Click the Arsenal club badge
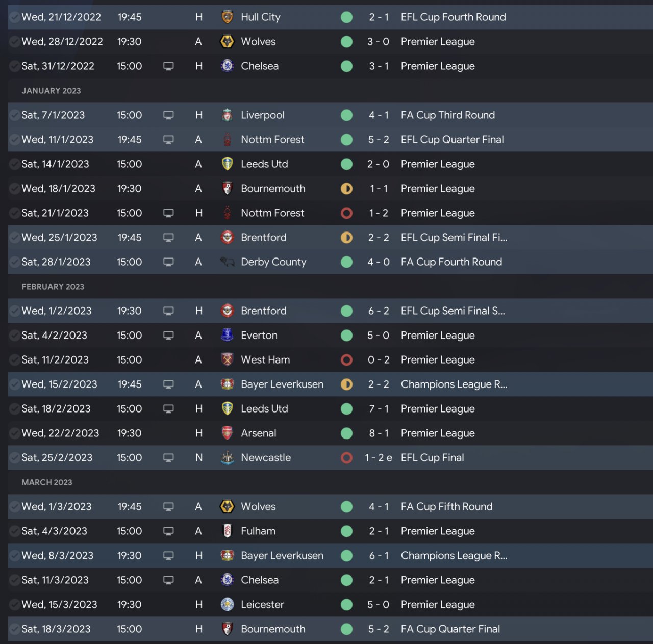 pyautogui.click(x=227, y=433)
